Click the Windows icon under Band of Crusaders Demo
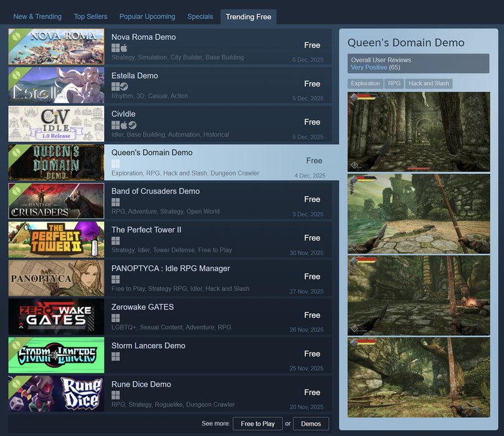This screenshot has height=436, width=504. tap(115, 202)
